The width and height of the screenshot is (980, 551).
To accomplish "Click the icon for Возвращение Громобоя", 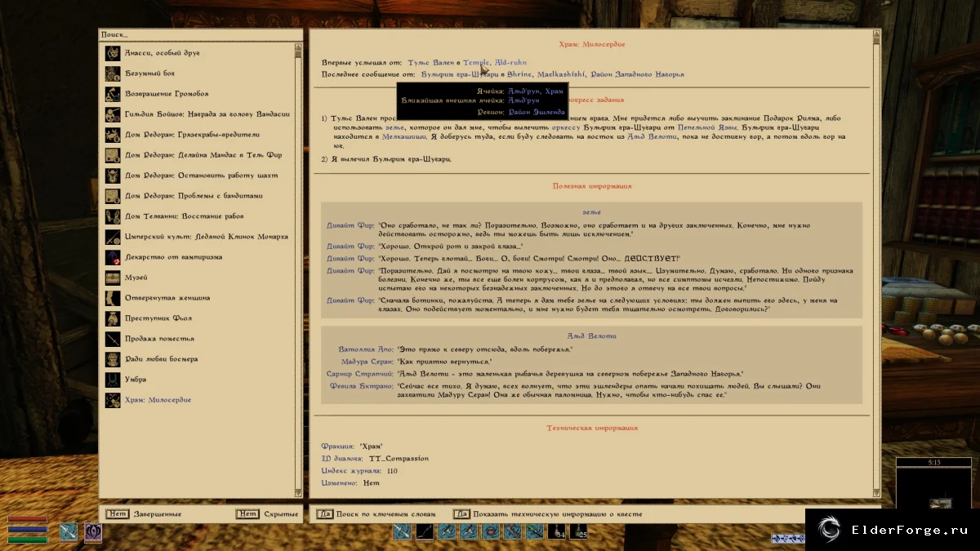I will tap(113, 94).
